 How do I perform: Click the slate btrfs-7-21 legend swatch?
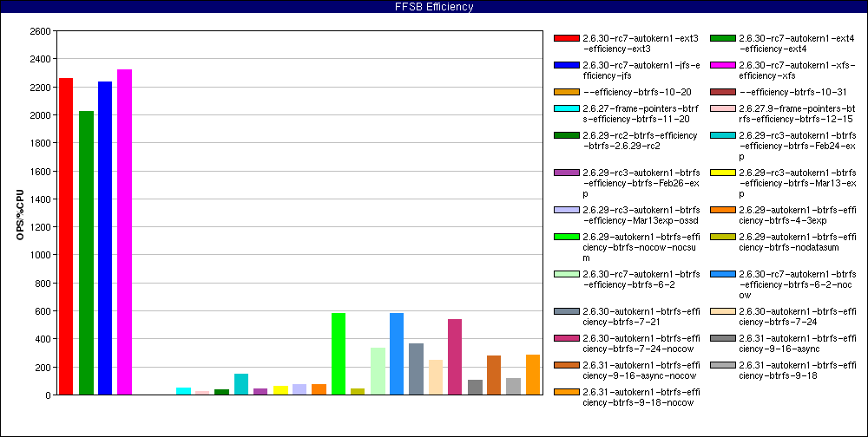(x=566, y=311)
